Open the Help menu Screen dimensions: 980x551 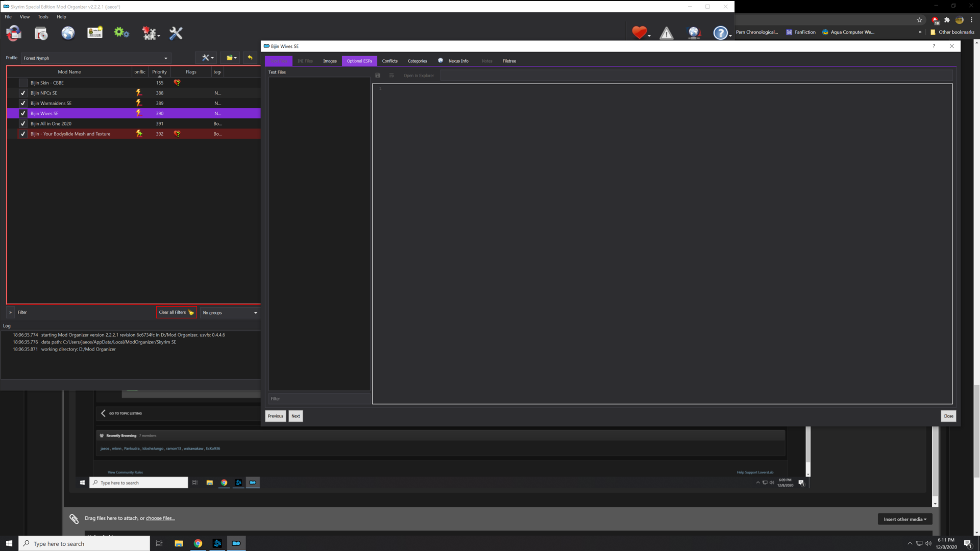pyautogui.click(x=61, y=17)
